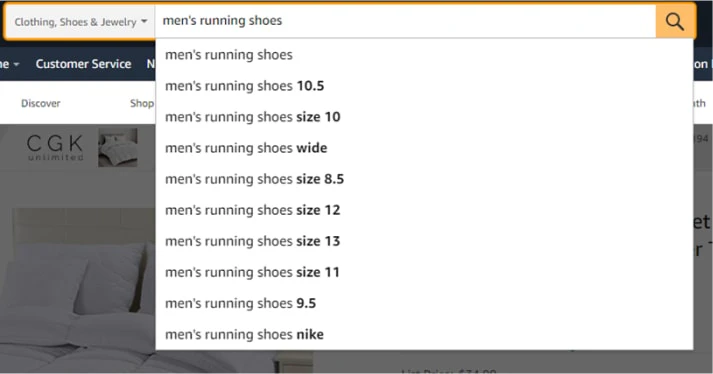This screenshot has width=713, height=374.
Task: Select suggestion 'men's running shoes size 11'
Action: point(424,272)
